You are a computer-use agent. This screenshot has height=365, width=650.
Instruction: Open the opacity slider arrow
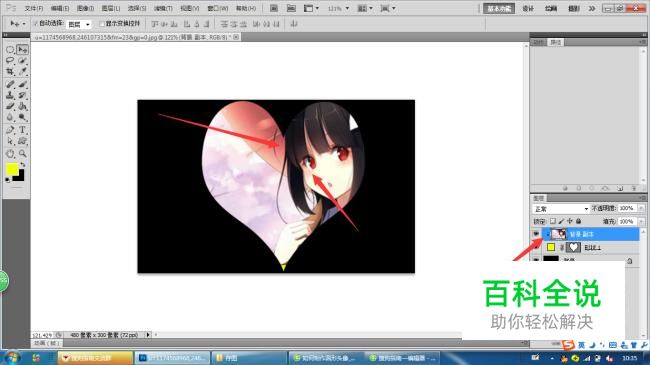(641, 208)
